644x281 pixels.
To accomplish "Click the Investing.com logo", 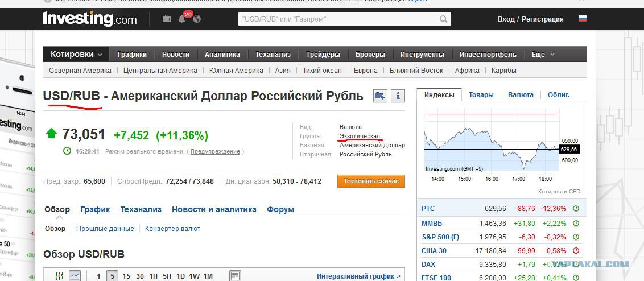I will point(89,19).
